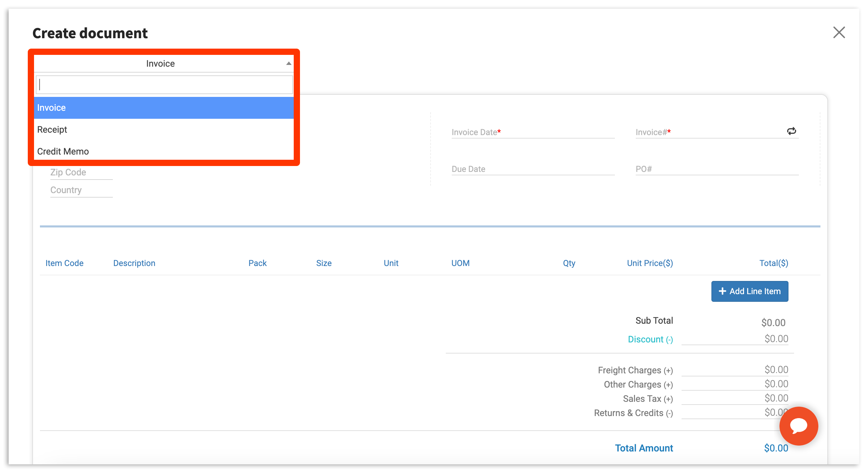The width and height of the screenshot is (868, 473).
Task: Collapse the Invoice document type dropdown arrow
Action: click(289, 64)
